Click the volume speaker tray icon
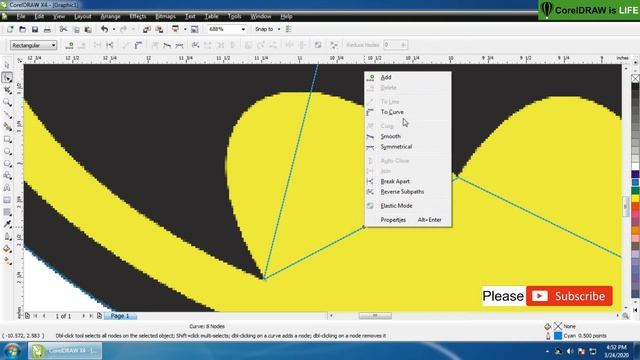Image resolution: width=640 pixels, height=360 pixels. pyautogui.click(x=570, y=351)
